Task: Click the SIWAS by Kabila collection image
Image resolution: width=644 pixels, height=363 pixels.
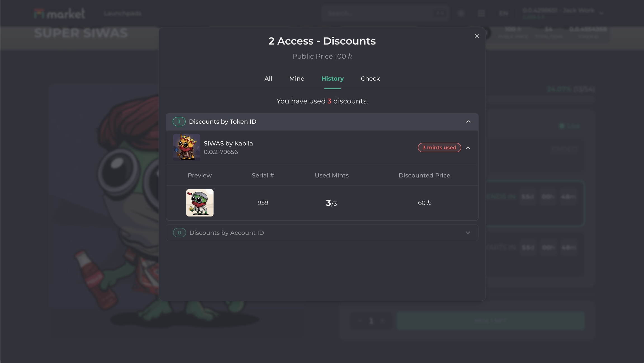Action: pyautogui.click(x=186, y=147)
